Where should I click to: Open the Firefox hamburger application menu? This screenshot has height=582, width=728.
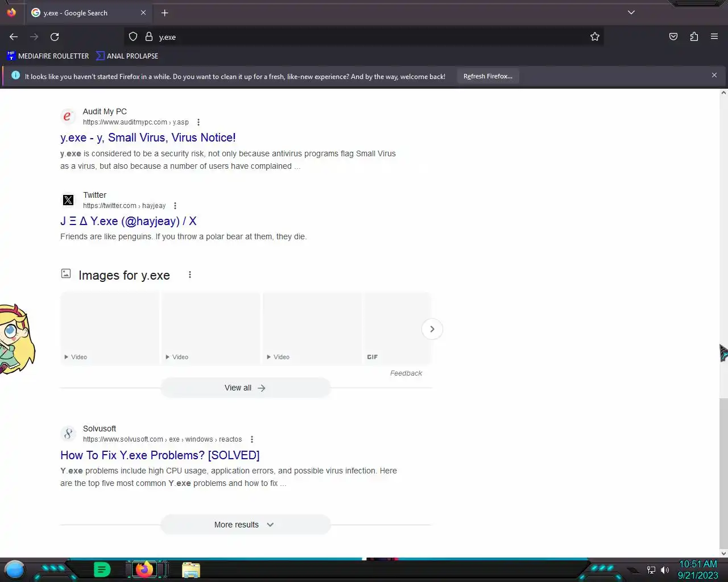pos(714,37)
